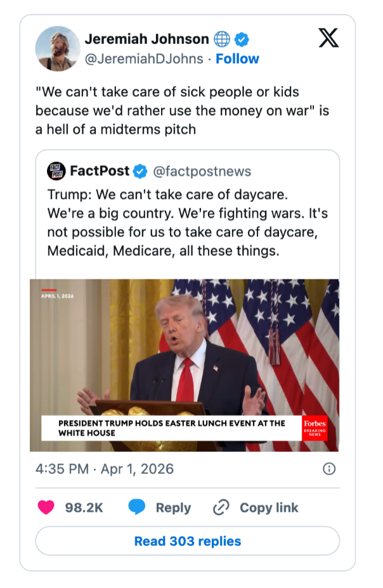
Task: Click the Forbes Breaking News badge
Action: 315,426
